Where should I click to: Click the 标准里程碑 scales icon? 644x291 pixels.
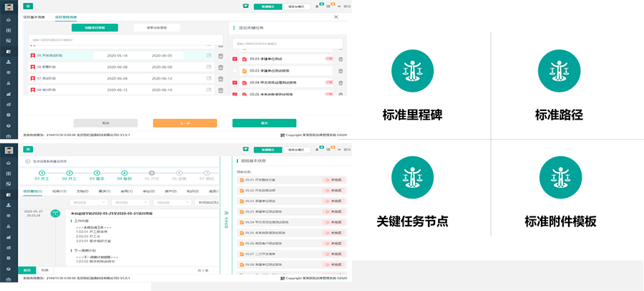pyautogui.click(x=412, y=71)
